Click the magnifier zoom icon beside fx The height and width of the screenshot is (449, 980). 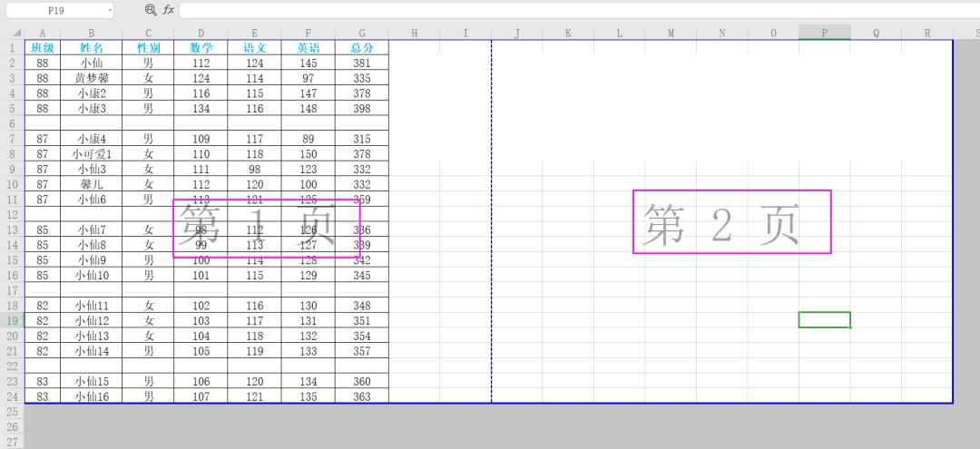point(151,9)
